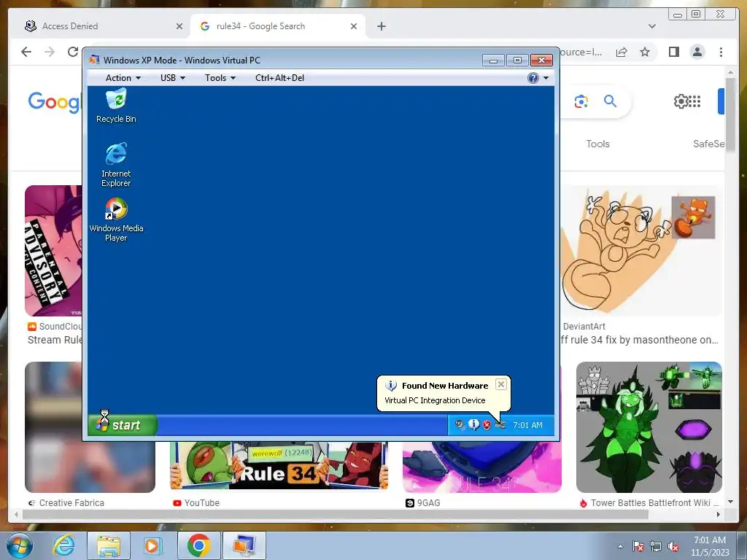Click the share page icon in Chrome address bar
Viewport: 747px width, 560px height.
[622, 52]
